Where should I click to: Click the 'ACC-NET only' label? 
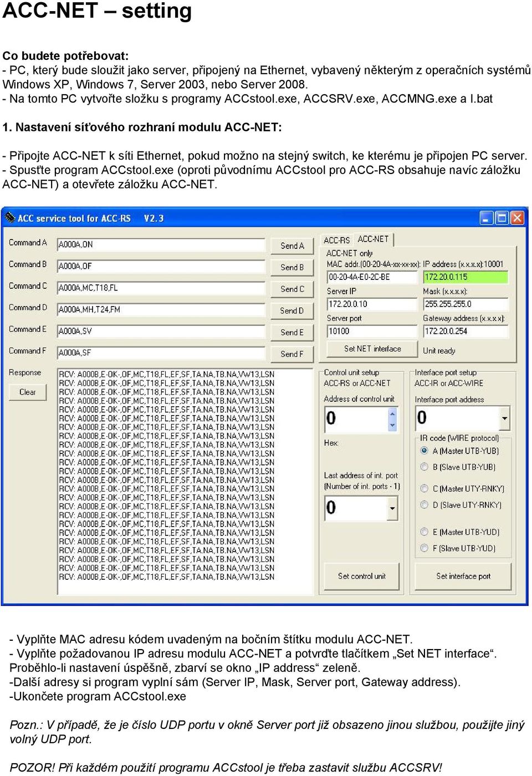[x=350, y=253]
